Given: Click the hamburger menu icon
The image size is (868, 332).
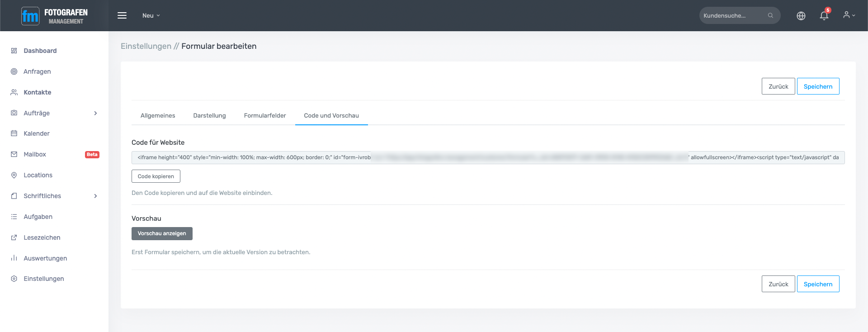Looking at the screenshot, I should click(122, 15).
